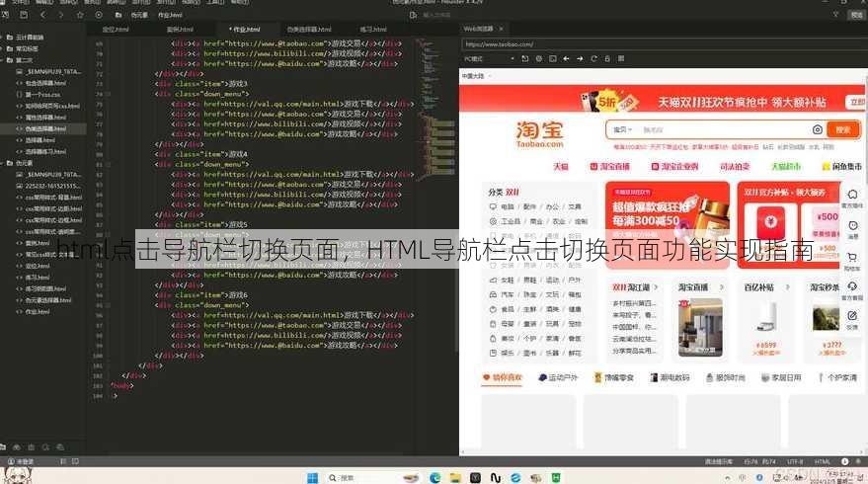Expand the 云计算前端 project folder

pos(3,38)
